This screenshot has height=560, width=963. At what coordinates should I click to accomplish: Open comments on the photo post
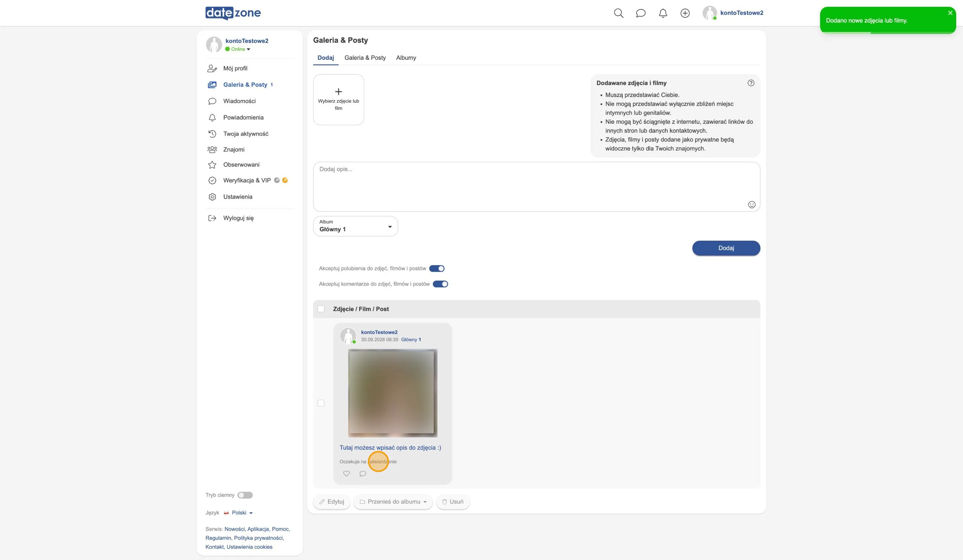(x=363, y=473)
